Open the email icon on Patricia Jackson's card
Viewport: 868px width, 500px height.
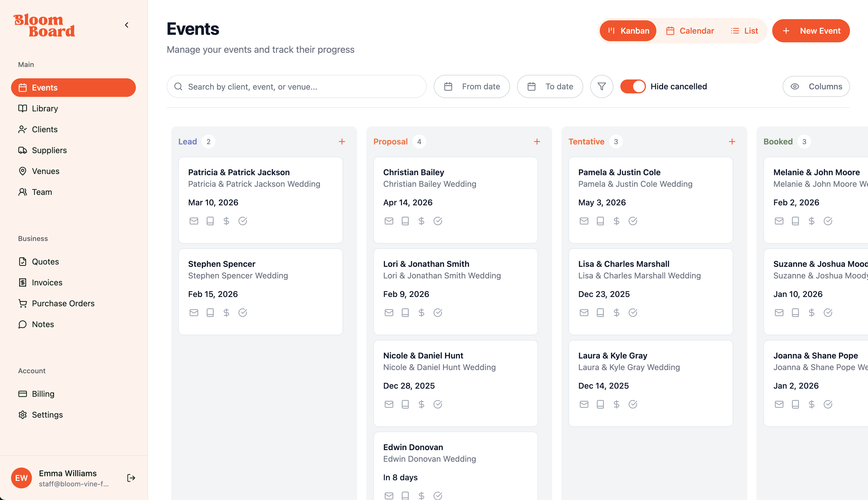194,221
